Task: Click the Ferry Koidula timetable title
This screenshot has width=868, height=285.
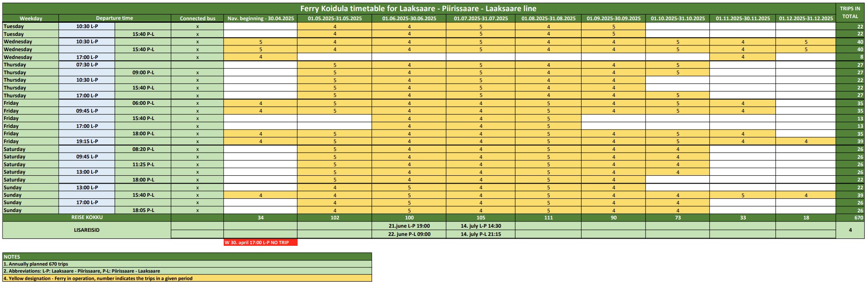Action: click(419, 8)
